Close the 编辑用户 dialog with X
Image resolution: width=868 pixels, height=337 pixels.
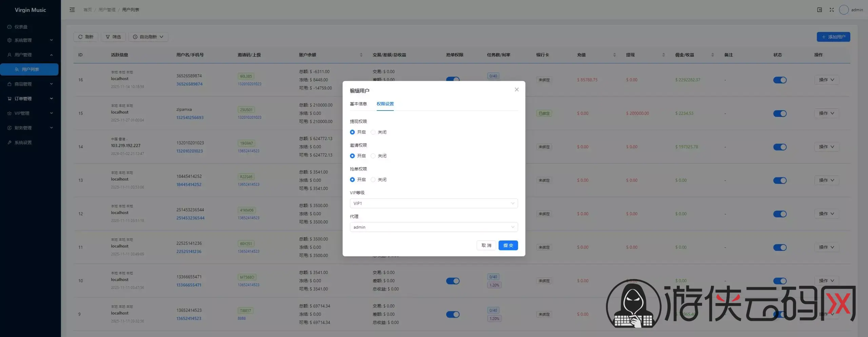click(516, 90)
